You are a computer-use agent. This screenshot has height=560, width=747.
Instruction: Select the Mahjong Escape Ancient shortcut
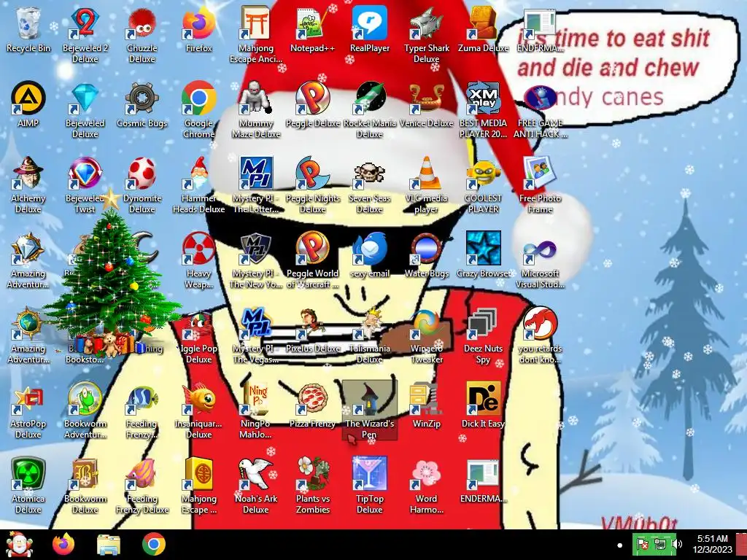(256, 34)
